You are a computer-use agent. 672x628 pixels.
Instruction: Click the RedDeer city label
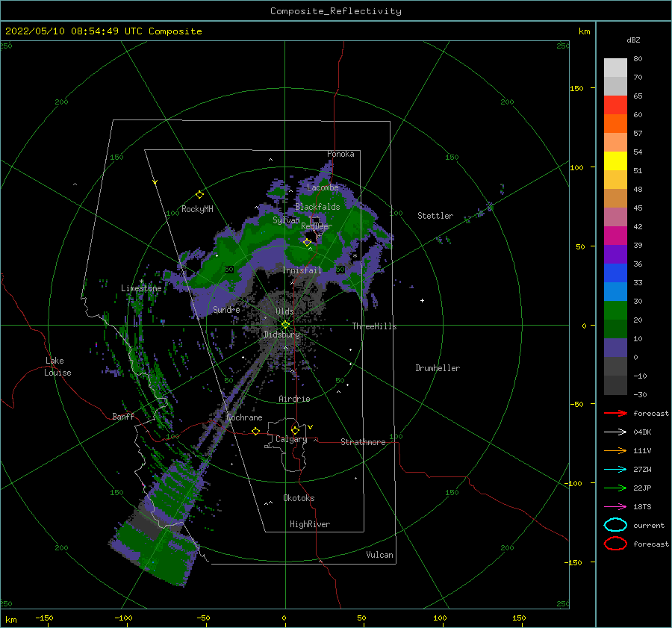point(317,226)
